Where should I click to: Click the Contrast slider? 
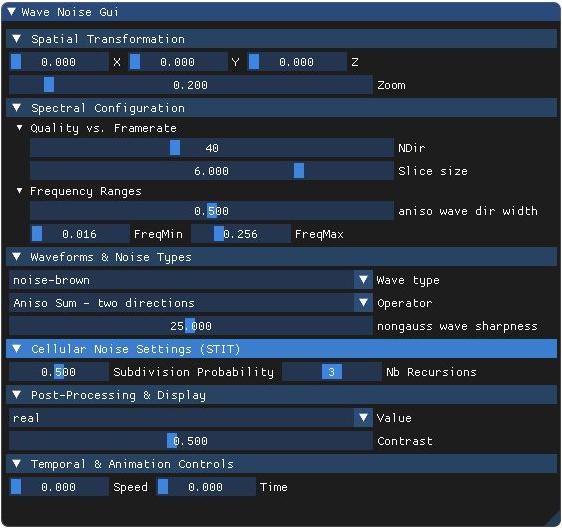191,441
